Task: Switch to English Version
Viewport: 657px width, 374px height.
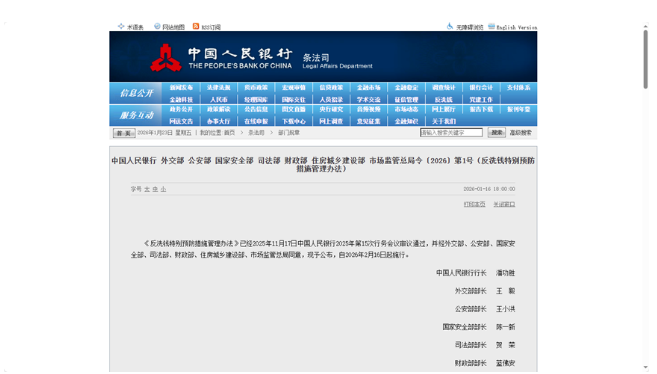Action: (x=517, y=27)
